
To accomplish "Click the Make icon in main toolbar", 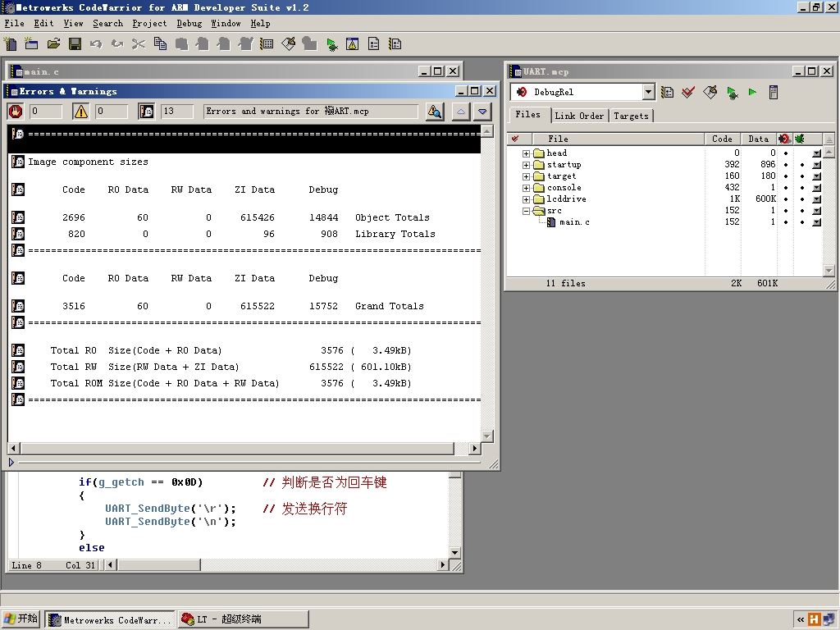I will pyautogui.click(x=288, y=44).
